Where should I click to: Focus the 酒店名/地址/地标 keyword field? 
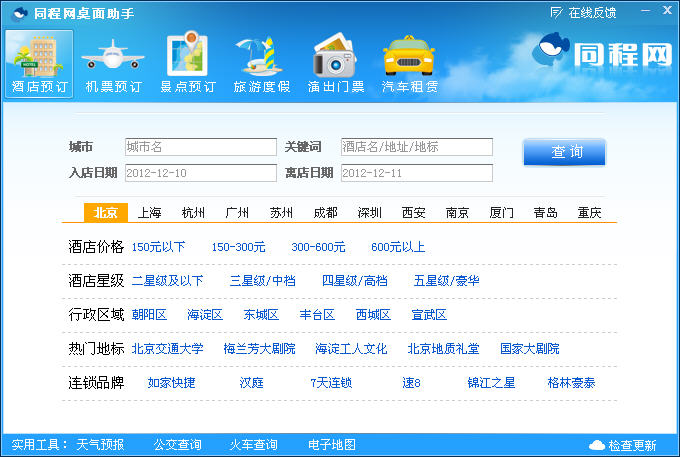[x=417, y=147]
